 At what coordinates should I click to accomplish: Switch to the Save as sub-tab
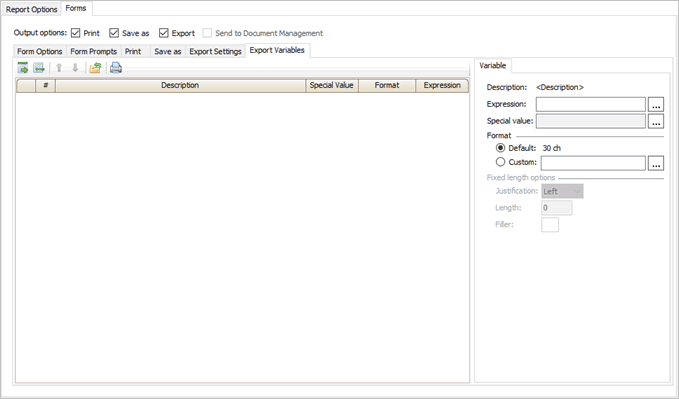point(168,51)
